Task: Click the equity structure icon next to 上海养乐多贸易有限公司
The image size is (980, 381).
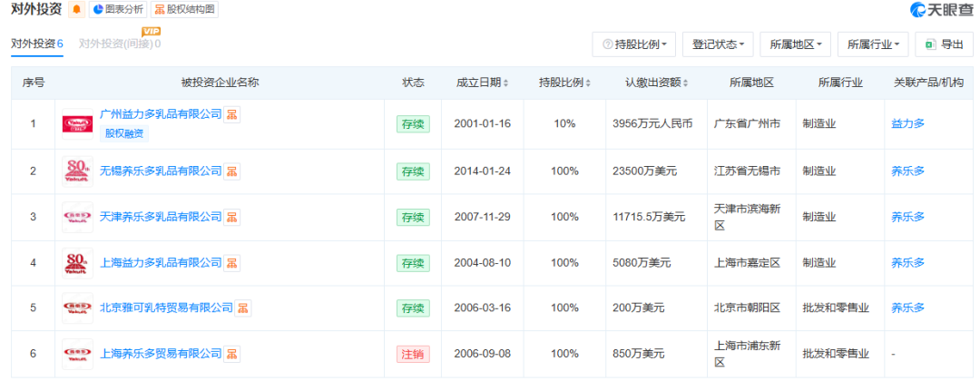Action: (232, 354)
